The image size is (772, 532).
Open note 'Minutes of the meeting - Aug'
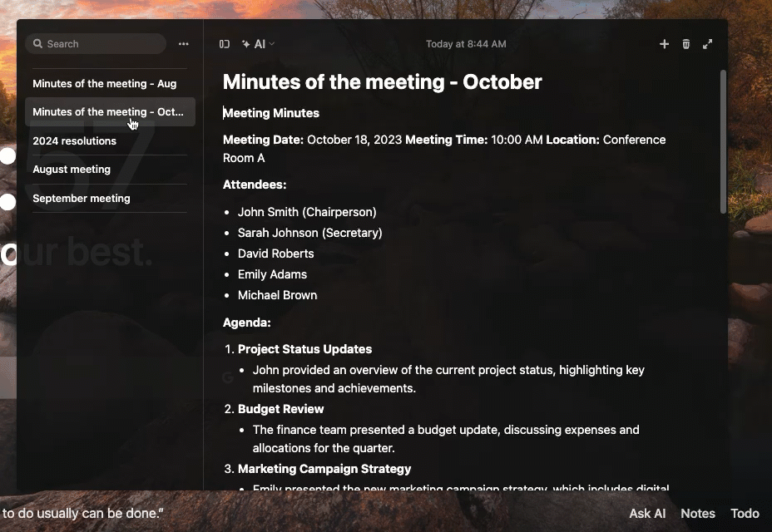click(x=104, y=84)
